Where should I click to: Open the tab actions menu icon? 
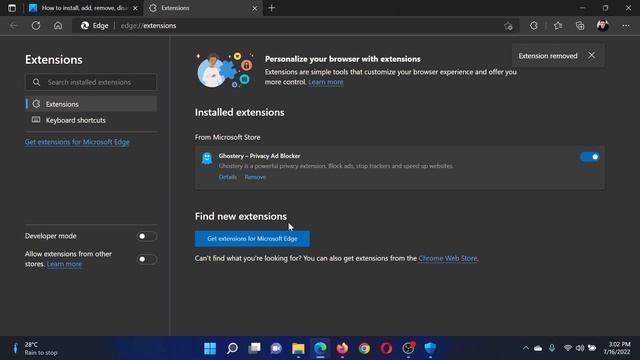12,8
